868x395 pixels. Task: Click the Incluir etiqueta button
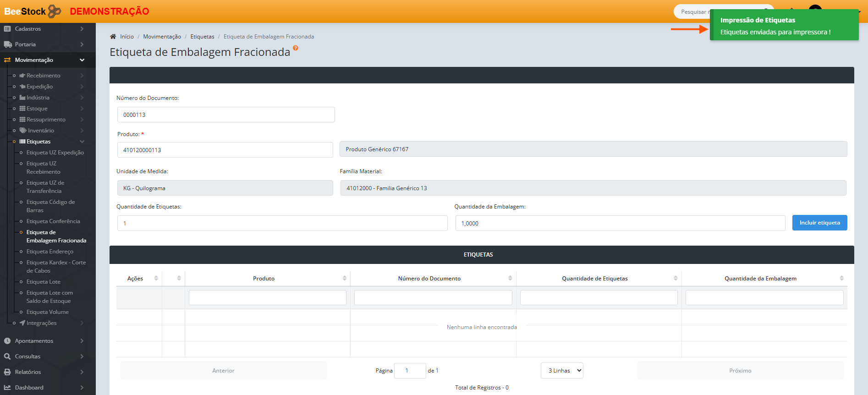(819, 223)
